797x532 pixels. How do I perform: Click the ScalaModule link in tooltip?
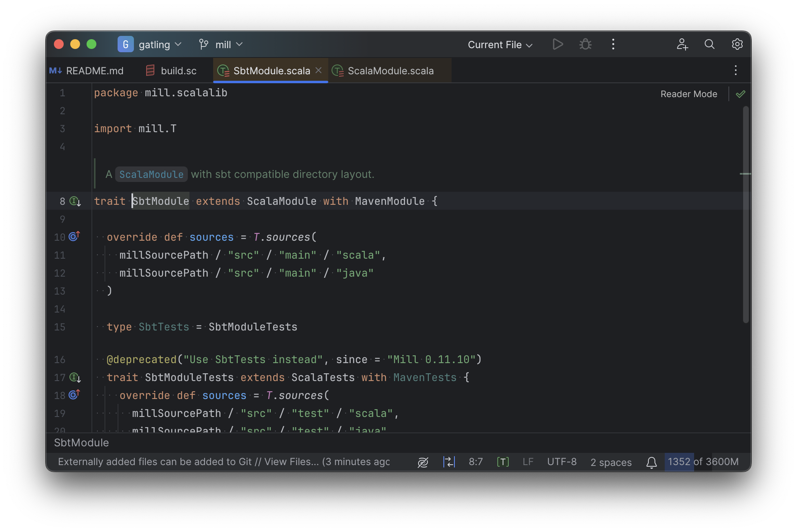point(151,173)
